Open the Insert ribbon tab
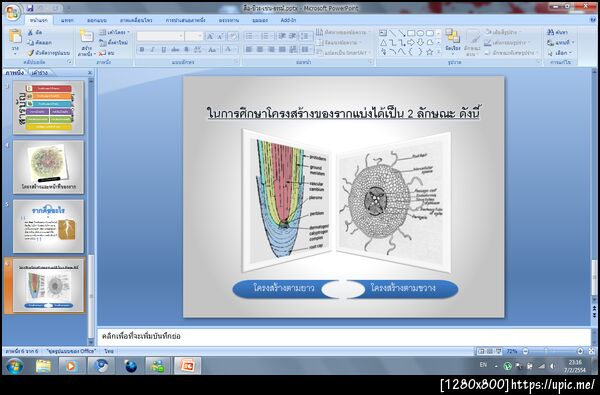This screenshot has width=600, height=395. (x=67, y=20)
